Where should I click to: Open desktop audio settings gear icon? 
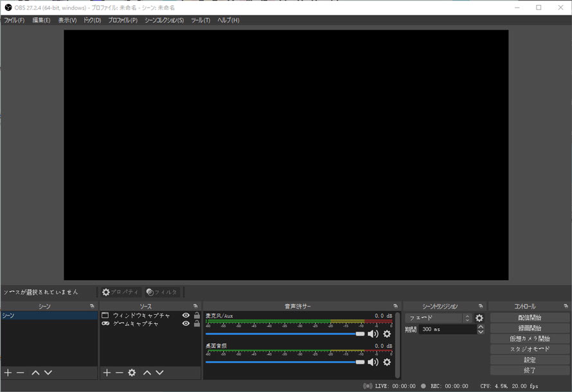click(387, 362)
